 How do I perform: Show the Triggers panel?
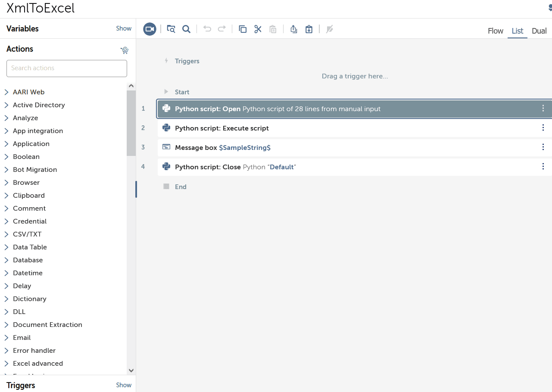click(124, 385)
